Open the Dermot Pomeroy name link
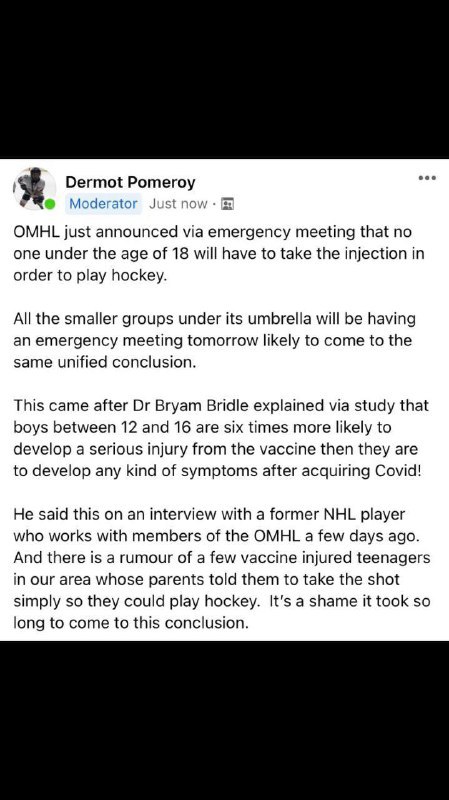 pos(130,182)
